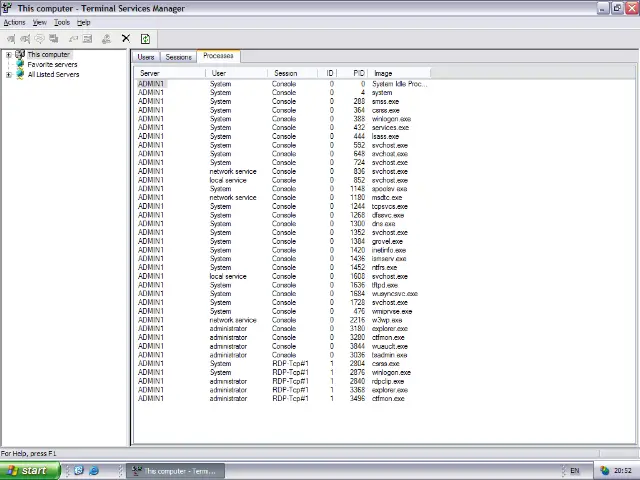Select the dns.exe process row

[x=282, y=224]
